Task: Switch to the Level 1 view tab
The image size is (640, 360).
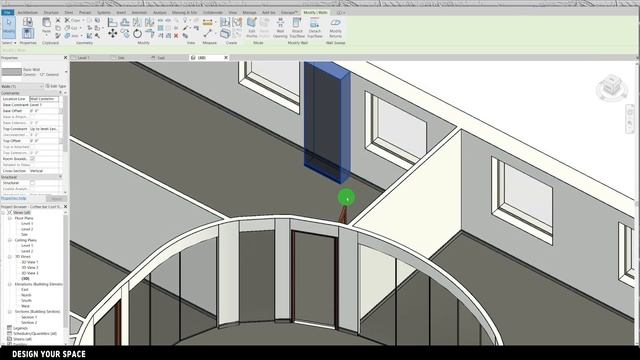Action: click(x=84, y=58)
